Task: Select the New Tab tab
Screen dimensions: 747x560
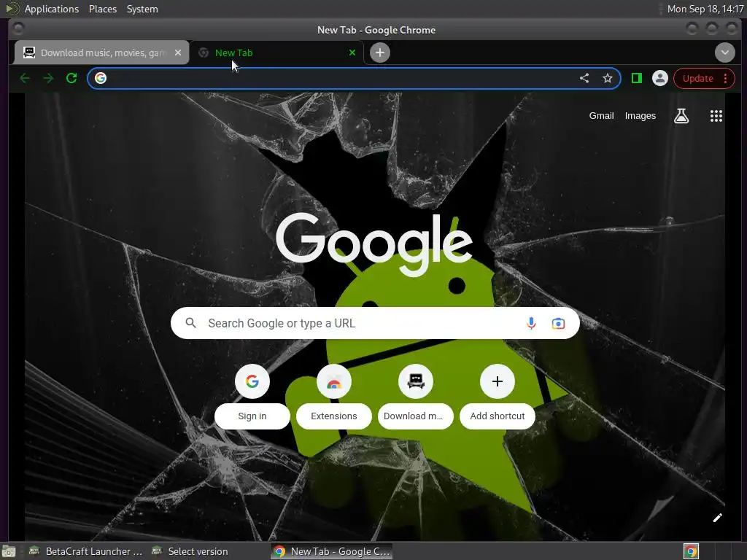Action: [276, 52]
